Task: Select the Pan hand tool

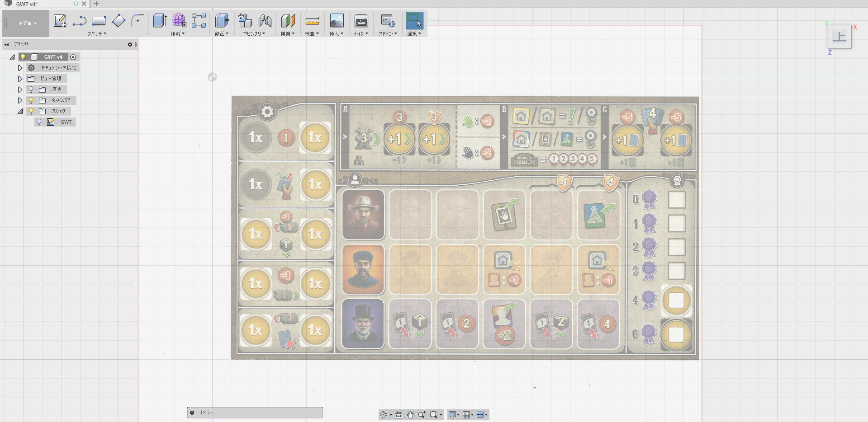Action: [410, 415]
